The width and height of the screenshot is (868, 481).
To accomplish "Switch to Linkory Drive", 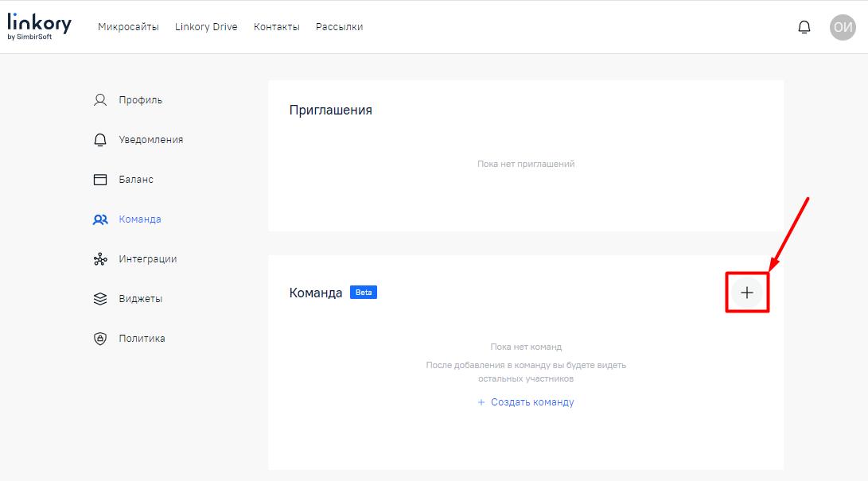I will [x=206, y=26].
